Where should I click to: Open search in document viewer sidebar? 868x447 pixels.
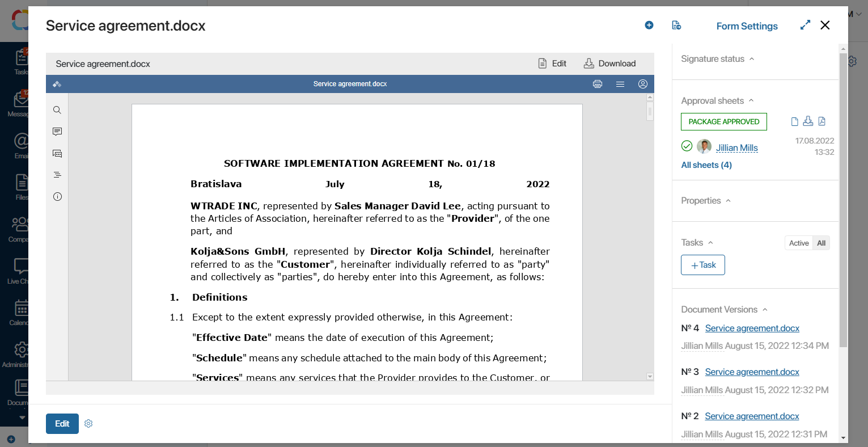pyautogui.click(x=57, y=110)
